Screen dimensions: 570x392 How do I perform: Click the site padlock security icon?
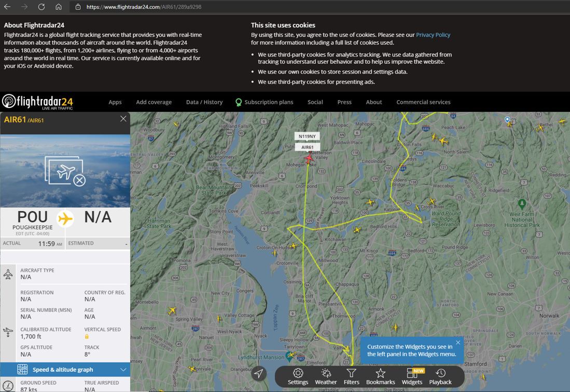78,7
